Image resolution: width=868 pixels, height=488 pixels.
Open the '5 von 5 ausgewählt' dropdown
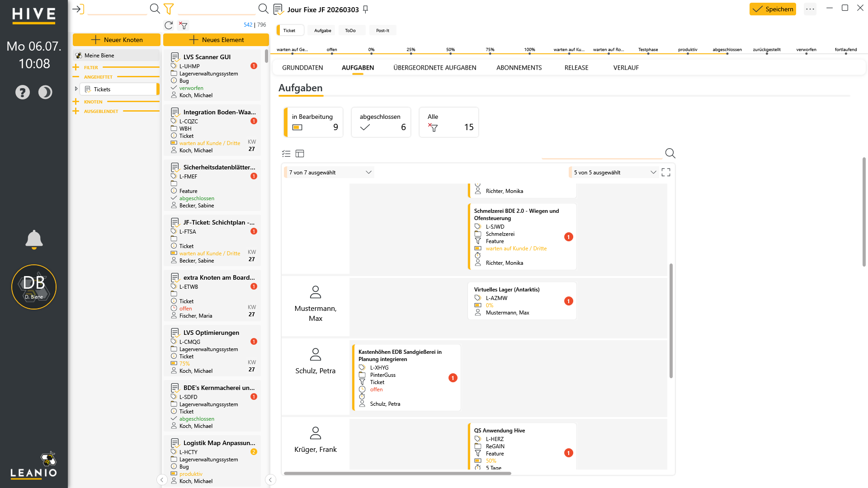(613, 172)
